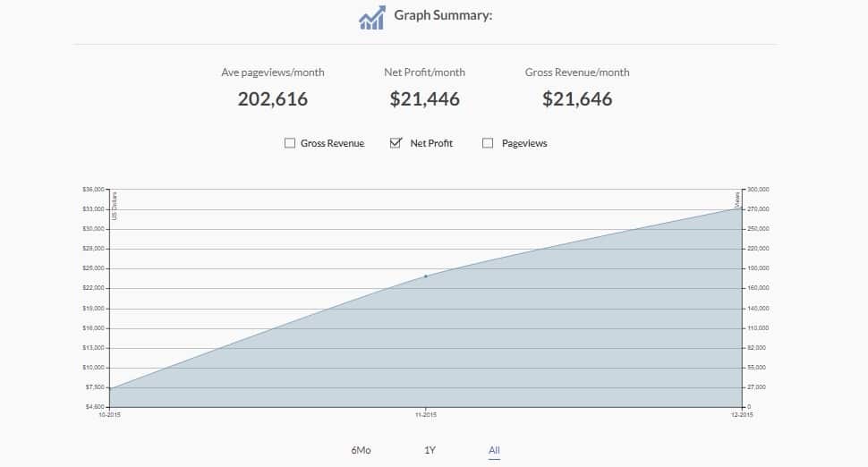Click the chart data point above 11-2015
The image size is (868, 467).
coord(425,276)
